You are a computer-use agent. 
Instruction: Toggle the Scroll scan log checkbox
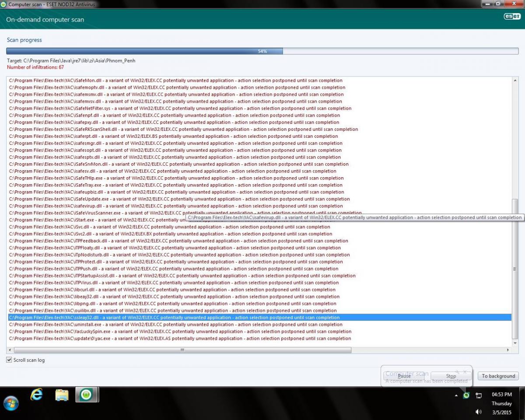coord(9,360)
